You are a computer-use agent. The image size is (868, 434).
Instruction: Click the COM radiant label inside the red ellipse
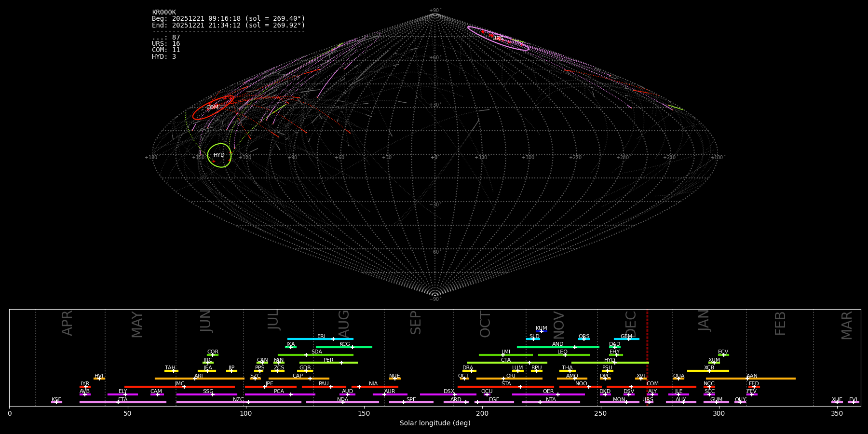212,108
